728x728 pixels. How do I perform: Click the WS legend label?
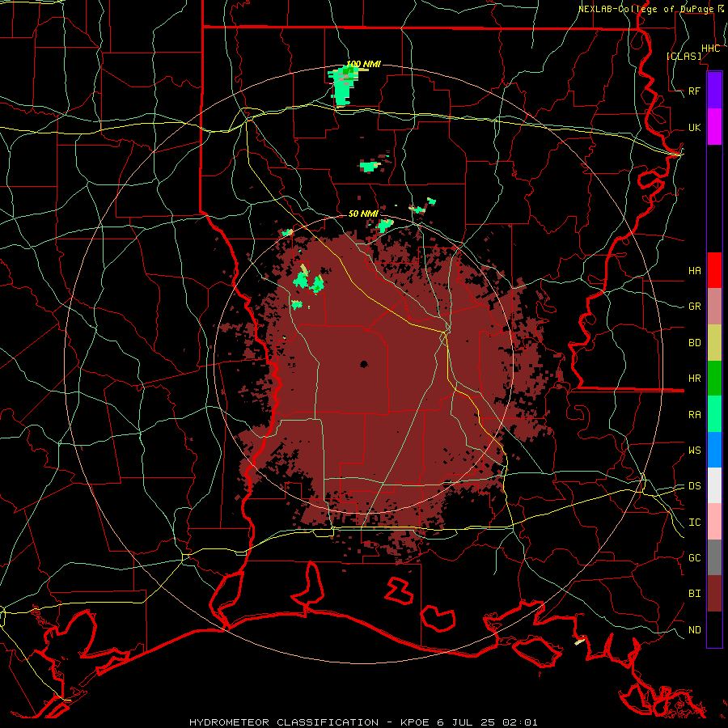click(695, 450)
